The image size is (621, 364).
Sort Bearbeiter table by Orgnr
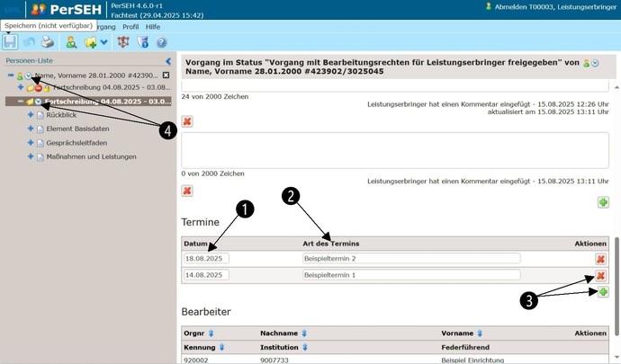click(x=211, y=333)
